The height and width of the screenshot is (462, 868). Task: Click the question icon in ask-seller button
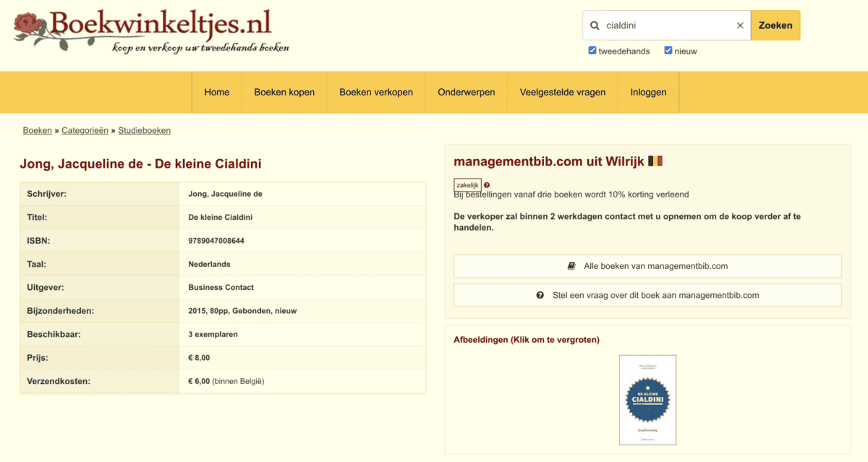540,295
